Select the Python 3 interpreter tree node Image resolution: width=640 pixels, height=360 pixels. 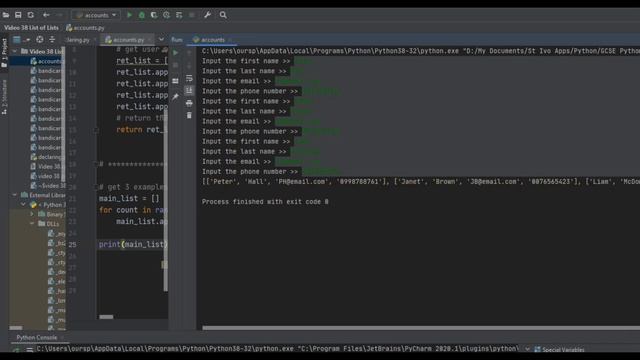[47, 204]
